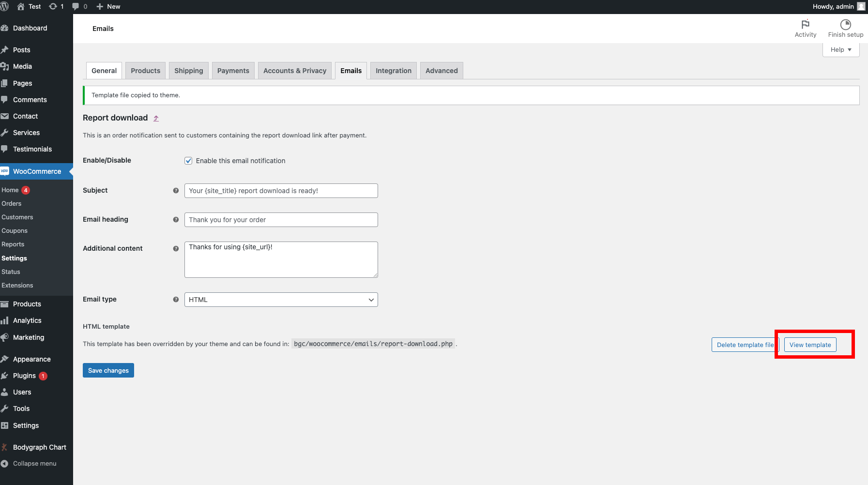The image size is (868, 485).
Task: Switch to the Payments tab
Action: pyautogui.click(x=233, y=71)
